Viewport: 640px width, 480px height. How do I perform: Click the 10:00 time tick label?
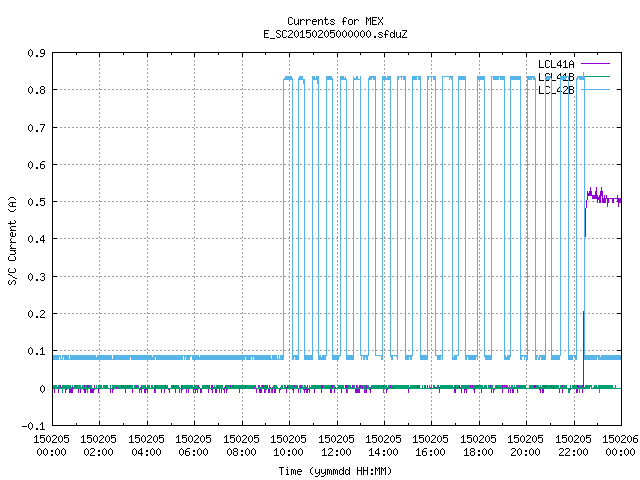(x=288, y=452)
